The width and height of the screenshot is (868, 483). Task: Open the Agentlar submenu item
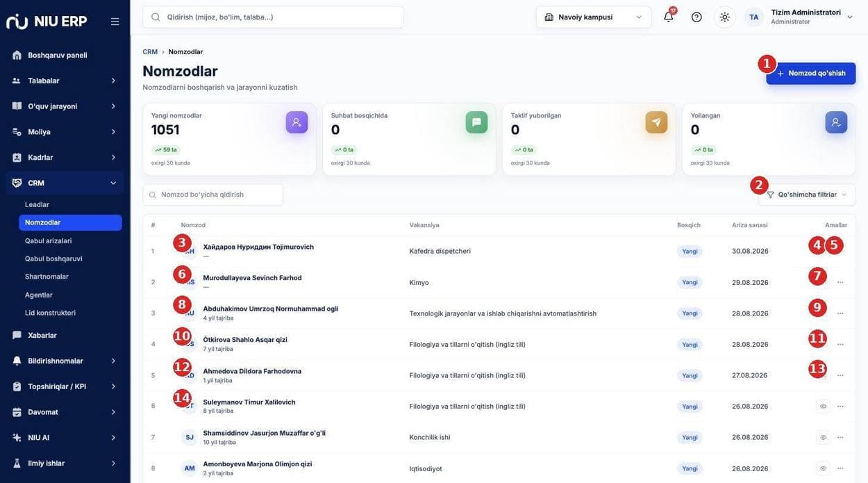(x=70, y=295)
